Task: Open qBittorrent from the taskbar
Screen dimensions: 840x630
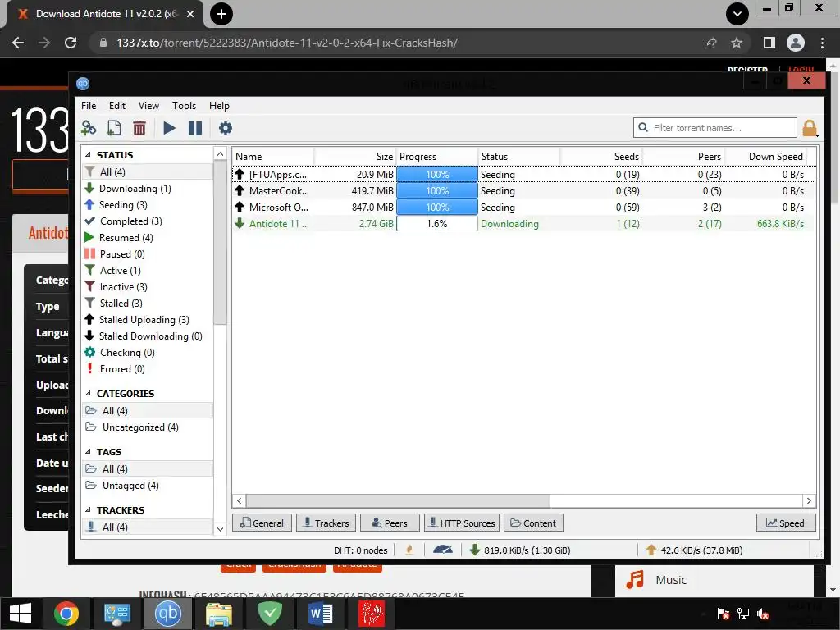Action: coord(168,614)
